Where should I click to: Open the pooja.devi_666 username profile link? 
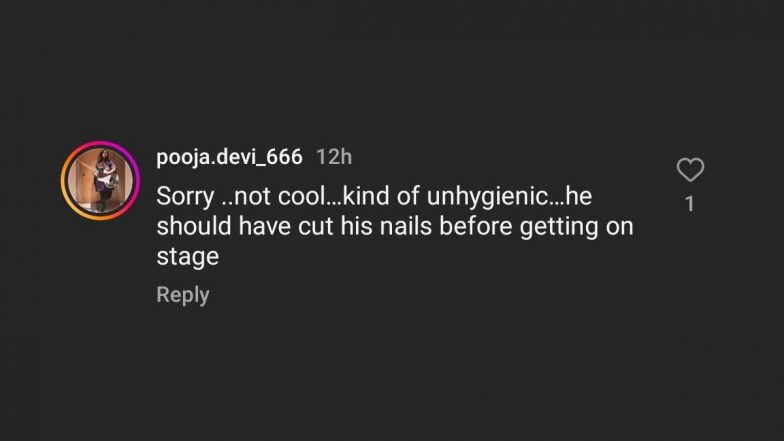click(229, 157)
